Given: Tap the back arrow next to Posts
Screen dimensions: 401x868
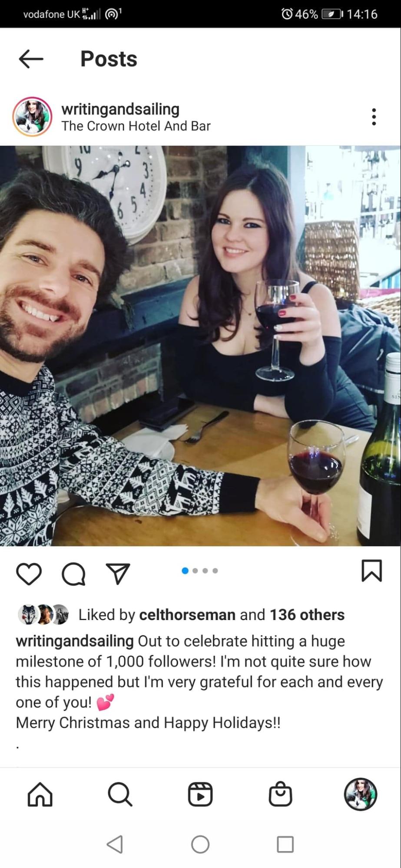Looking at the screenshot, I should 31,59.
